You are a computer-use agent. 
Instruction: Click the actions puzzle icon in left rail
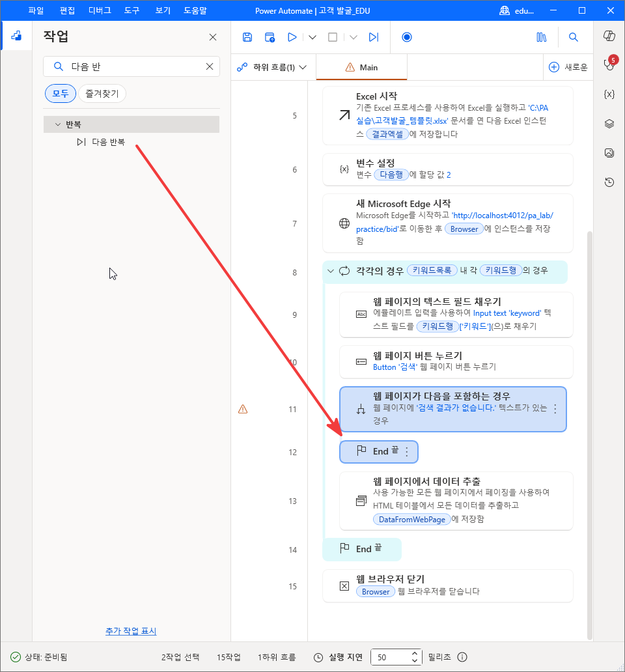(16, 36)
